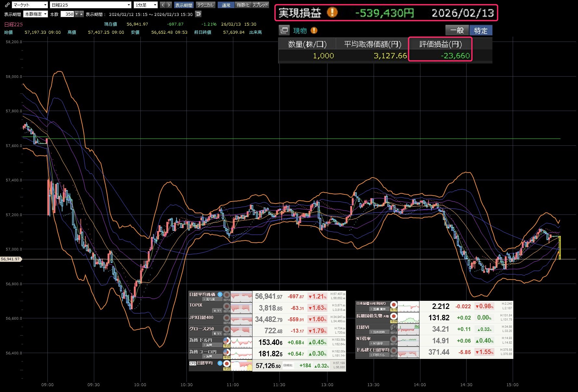Click the skull icon in 日経VI row
Screen dimensions: 578x392
393,328
